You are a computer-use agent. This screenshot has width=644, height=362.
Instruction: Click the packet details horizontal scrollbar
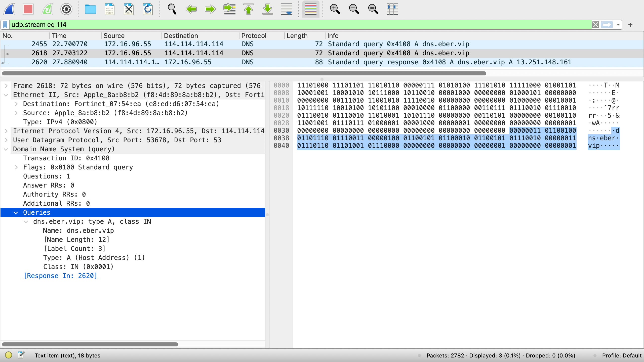click(x=90, y=344)
